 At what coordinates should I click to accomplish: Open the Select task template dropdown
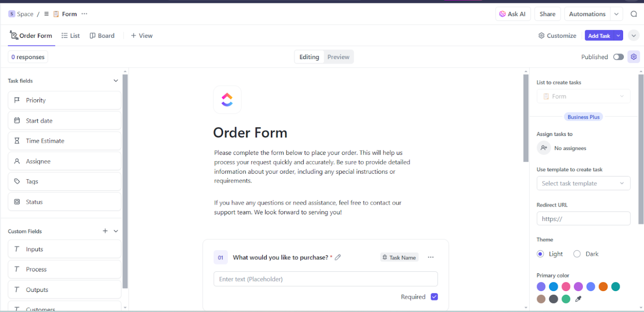coord(583,183)
